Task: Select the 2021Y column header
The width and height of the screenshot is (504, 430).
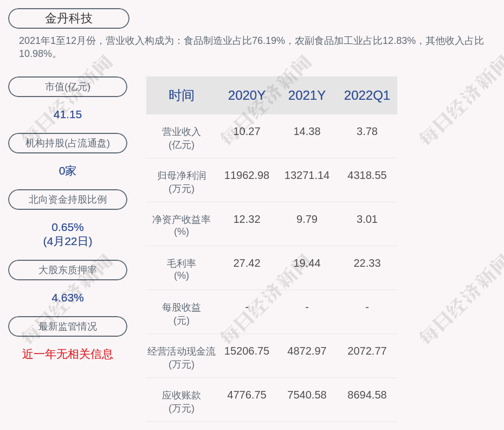Action: click(307, 95)
